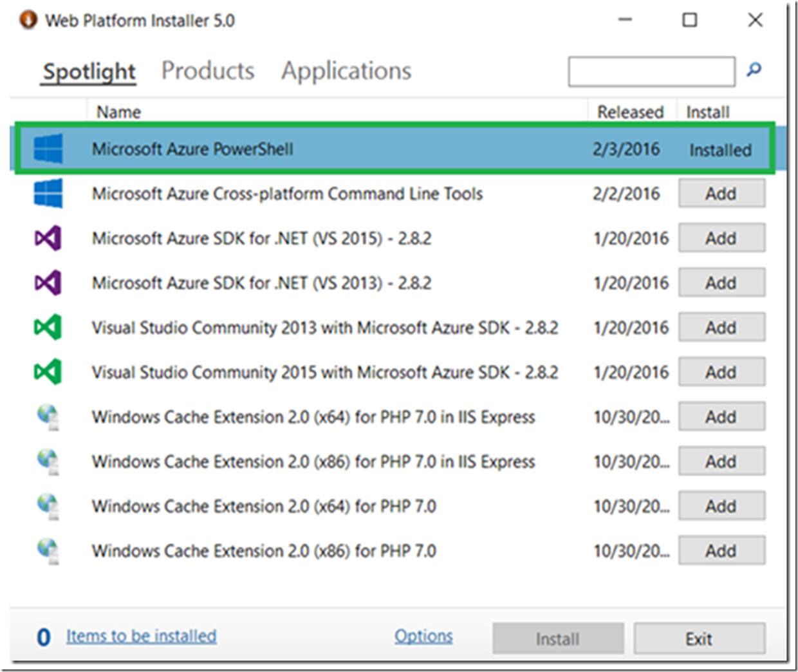This screenshot has height=672, width=798.
Task: Click the globe icon for Cache Extension (x64) IIS Express
Action: click(48, 417)
